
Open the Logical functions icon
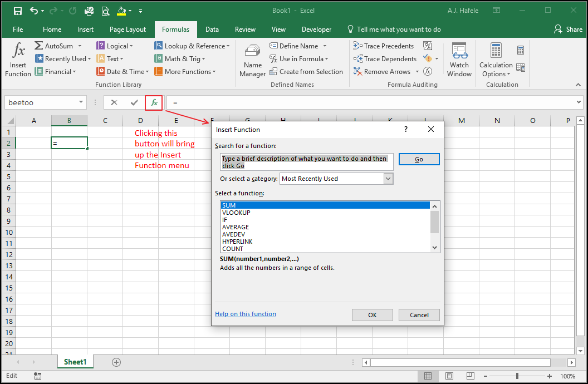pyautogui.click(x=100, y=46)
